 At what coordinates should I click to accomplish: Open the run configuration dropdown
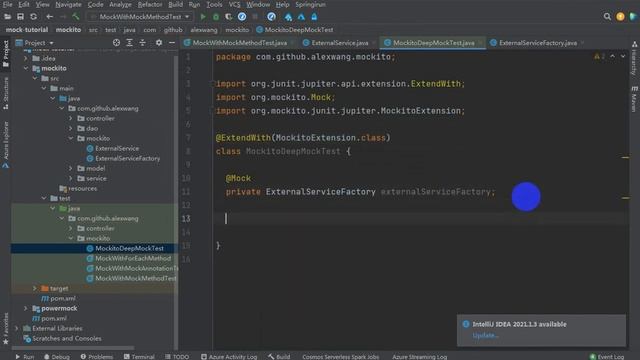coord(140,17)
